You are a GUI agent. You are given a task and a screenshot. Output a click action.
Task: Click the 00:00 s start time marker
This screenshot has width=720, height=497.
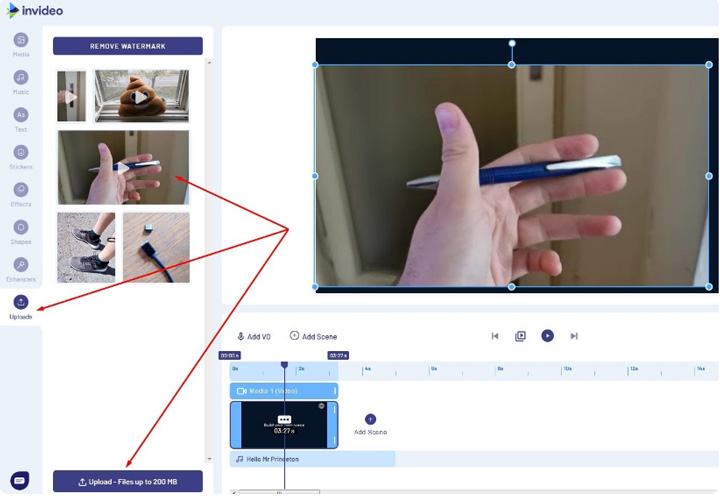coord(230,356)
